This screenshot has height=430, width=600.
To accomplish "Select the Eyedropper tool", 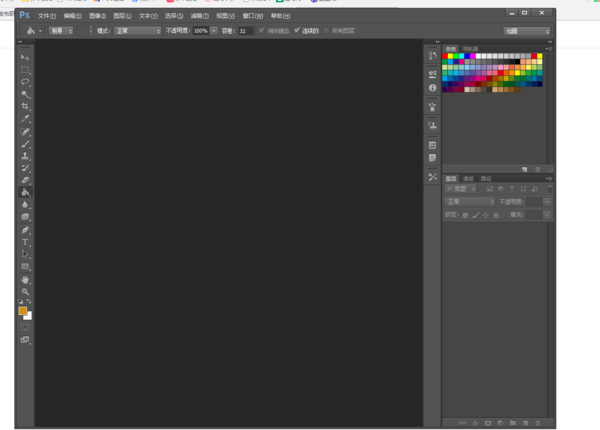I will (x=25, y=119).
